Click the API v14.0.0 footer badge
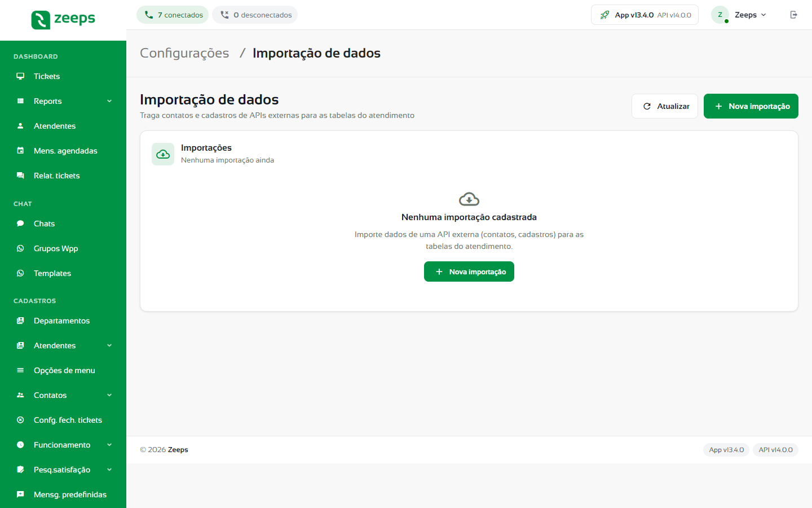 [x=775, y=450]
